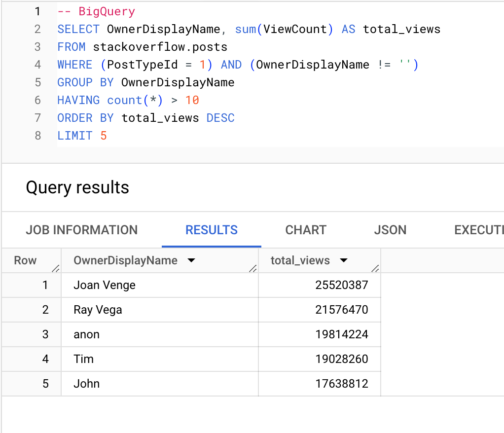Click the BigQuery comment on line 1
The width and height of the screenshot is (504, 433).
tap(96, 11)
